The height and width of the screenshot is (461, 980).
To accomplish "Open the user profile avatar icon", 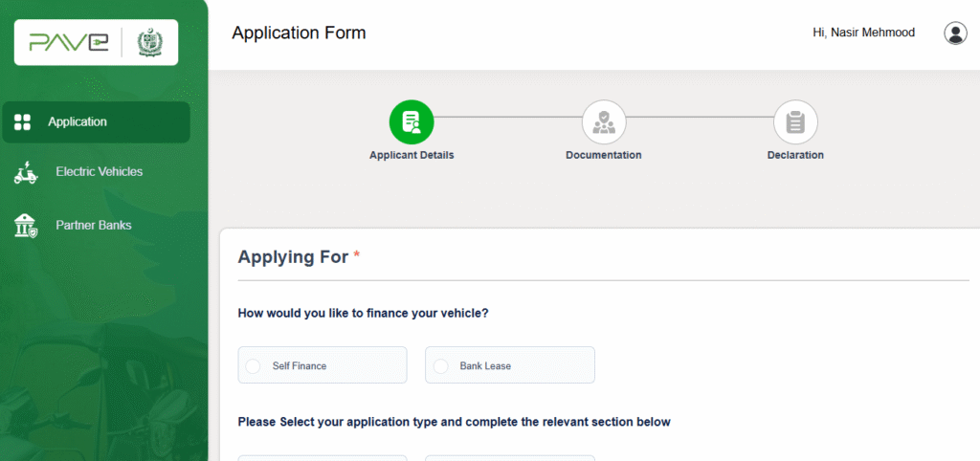I will point(955,33).
